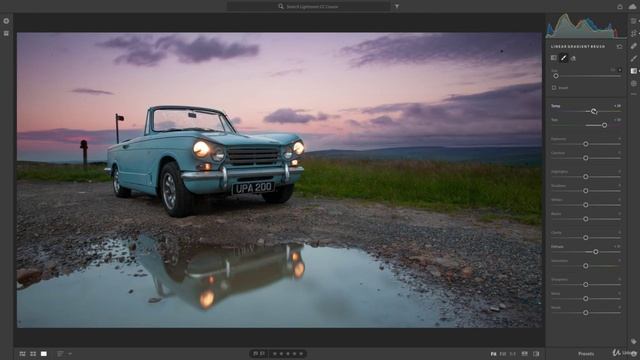
Task: Click the Dehaze slider handle
Action: click(596, 252)
